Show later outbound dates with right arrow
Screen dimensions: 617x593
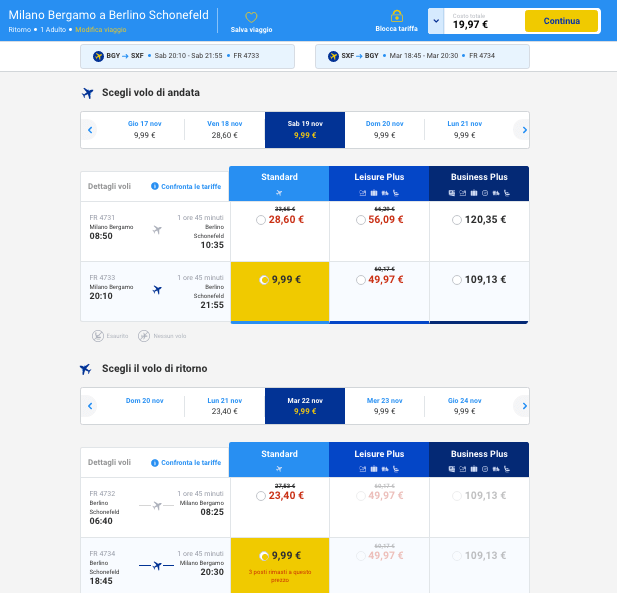click(x=521, y=130)
